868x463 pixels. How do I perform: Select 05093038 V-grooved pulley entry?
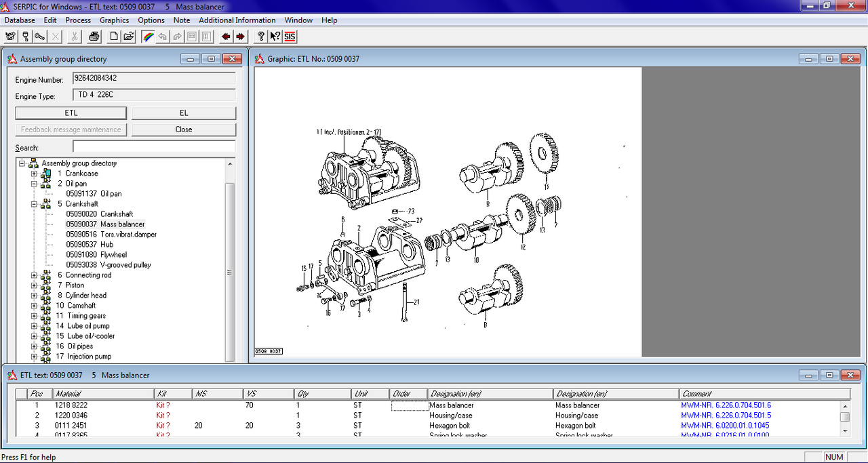(x=108, y=265)
